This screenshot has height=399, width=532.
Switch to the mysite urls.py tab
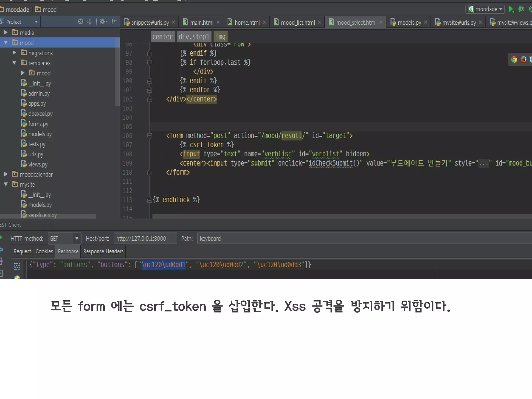[x=459, y=22]
